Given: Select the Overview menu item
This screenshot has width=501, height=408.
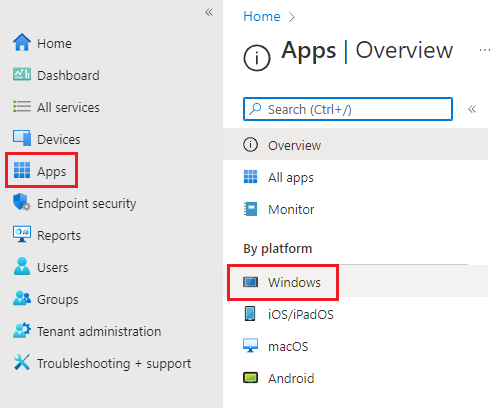Looking at the screenshot, I should (x=355, y=145).
